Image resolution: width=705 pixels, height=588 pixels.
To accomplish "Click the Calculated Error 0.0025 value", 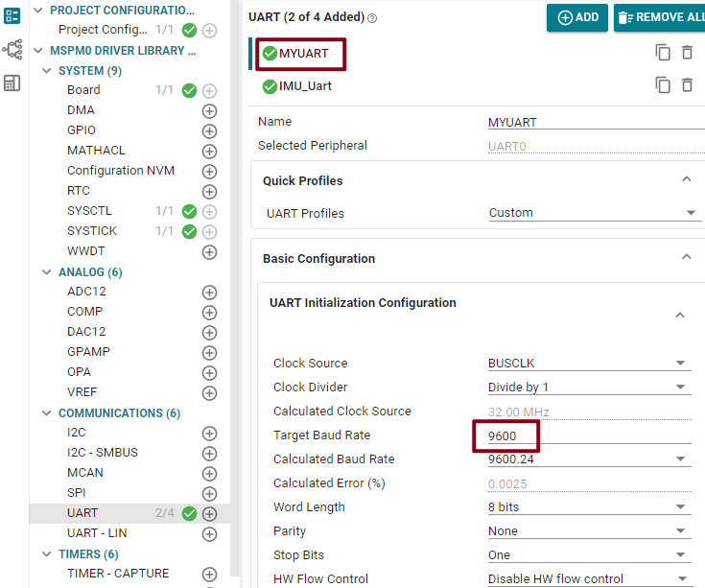I will coord(507,483).
